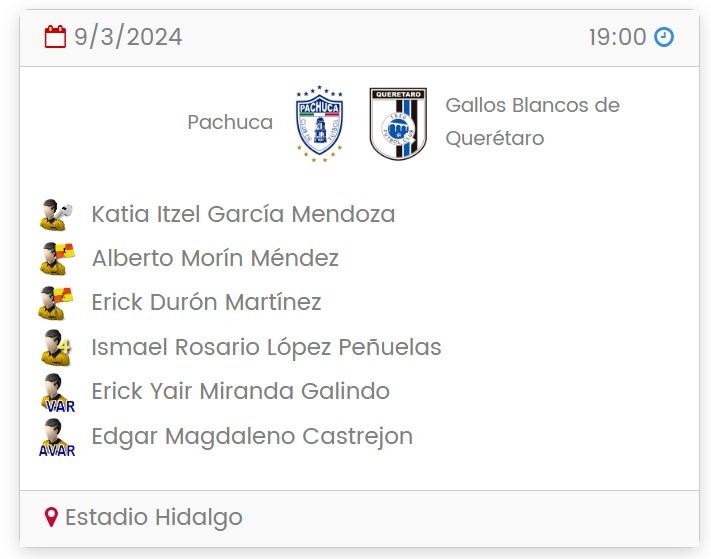Click the Pachuca club crest

click(319, 123)
